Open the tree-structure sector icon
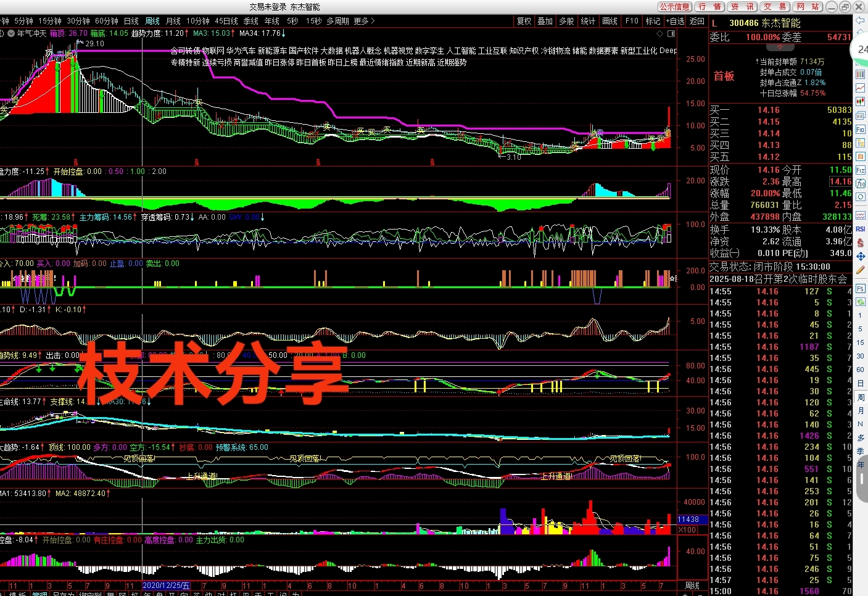The width and height of the screenshot is (868, 596). tap(860, 143)
